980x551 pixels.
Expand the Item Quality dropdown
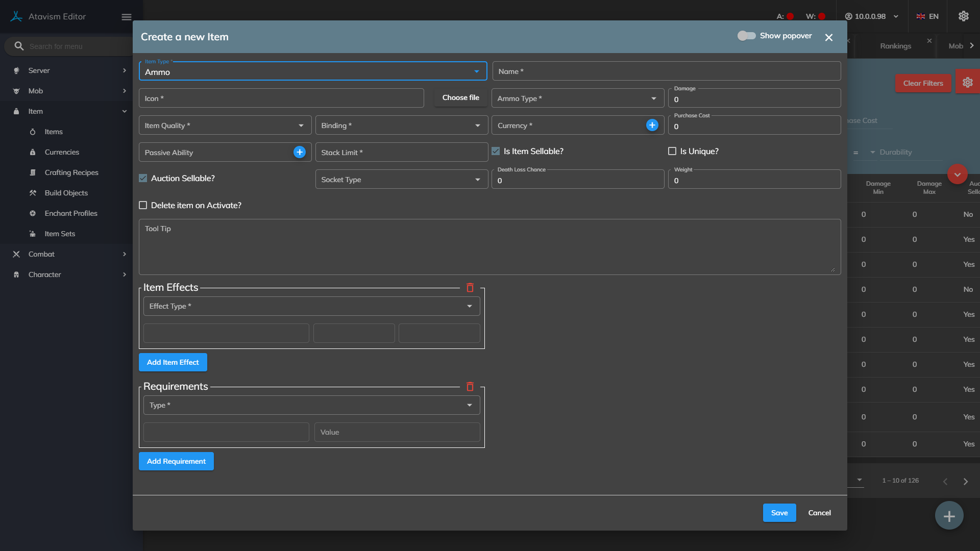coord(225,126)
